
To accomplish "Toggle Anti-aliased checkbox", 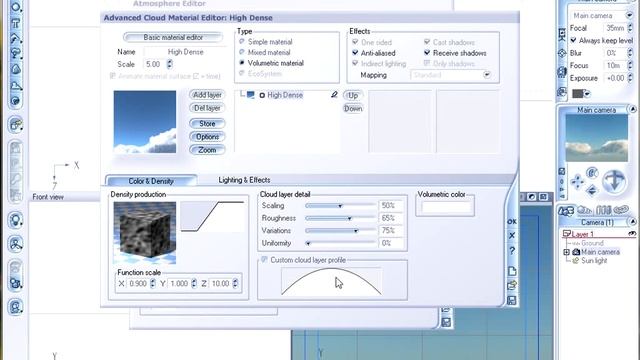I will coord(355,53).
